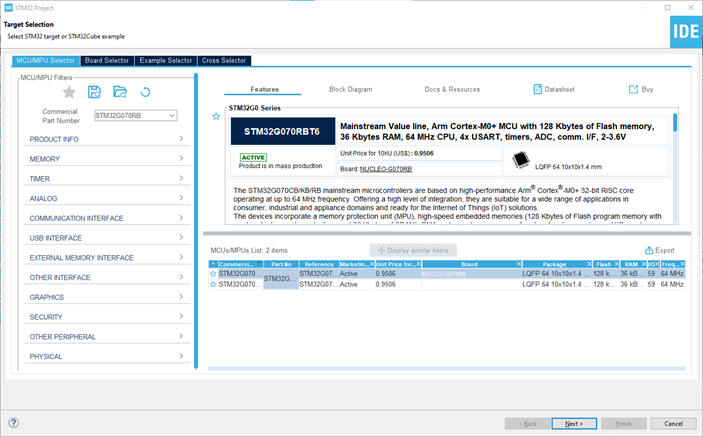703x437 pixels.
Task: Click the Next button
Action: point(574,424)
